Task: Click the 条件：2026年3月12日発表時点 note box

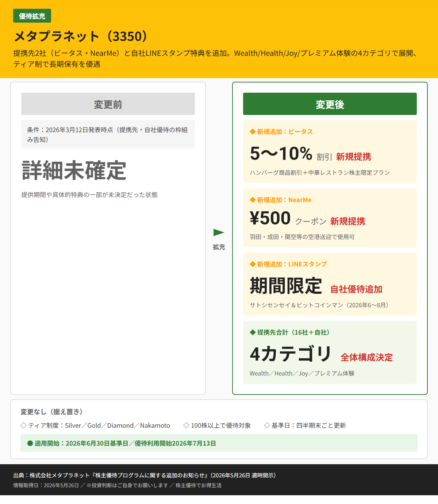Action: 108,134
